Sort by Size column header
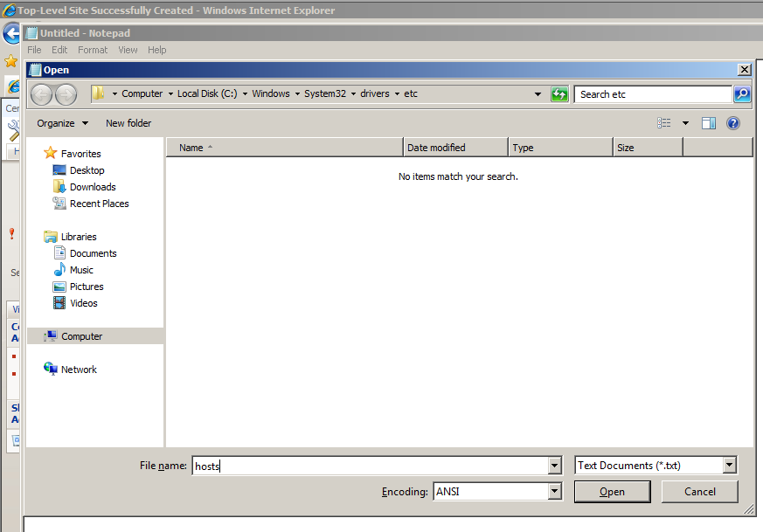This screenshot has height=532, width=763. (649, 148)
